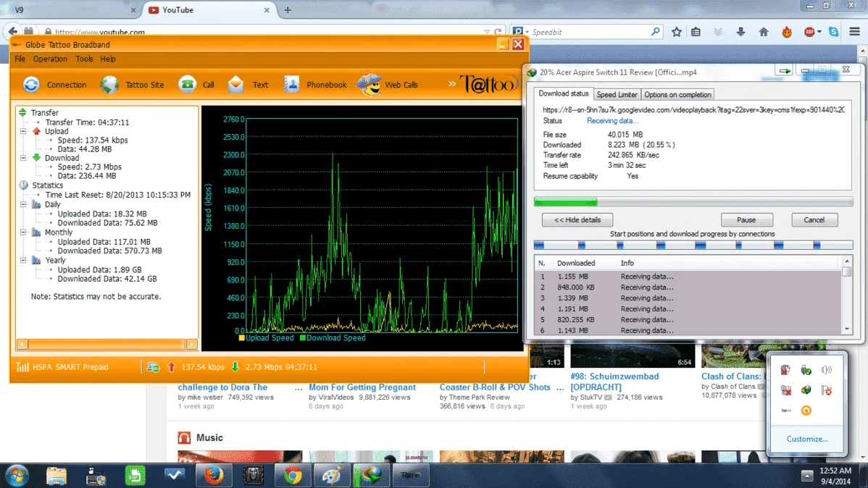Screen dimensions: 868x488
Task: Select connection row 5 with 820.255 KB
Action: tap(688, 319)
